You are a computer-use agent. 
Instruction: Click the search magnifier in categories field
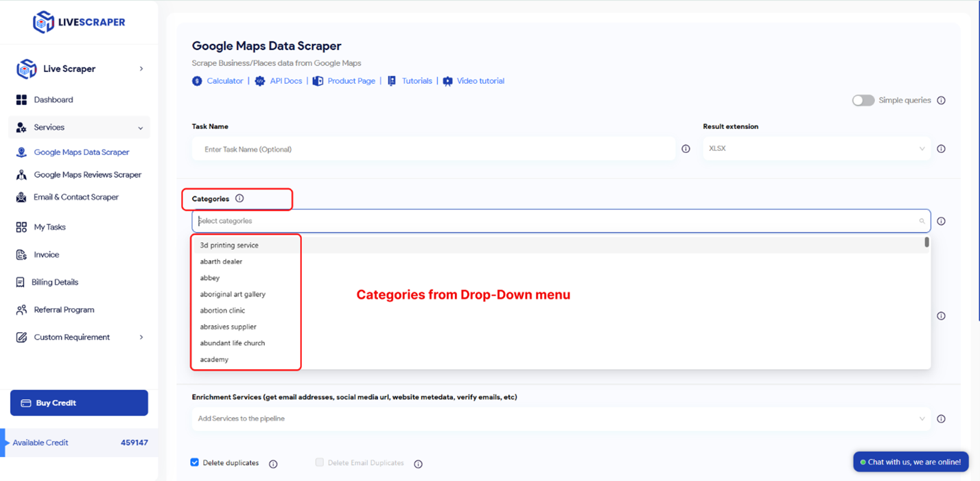(922, 221)
